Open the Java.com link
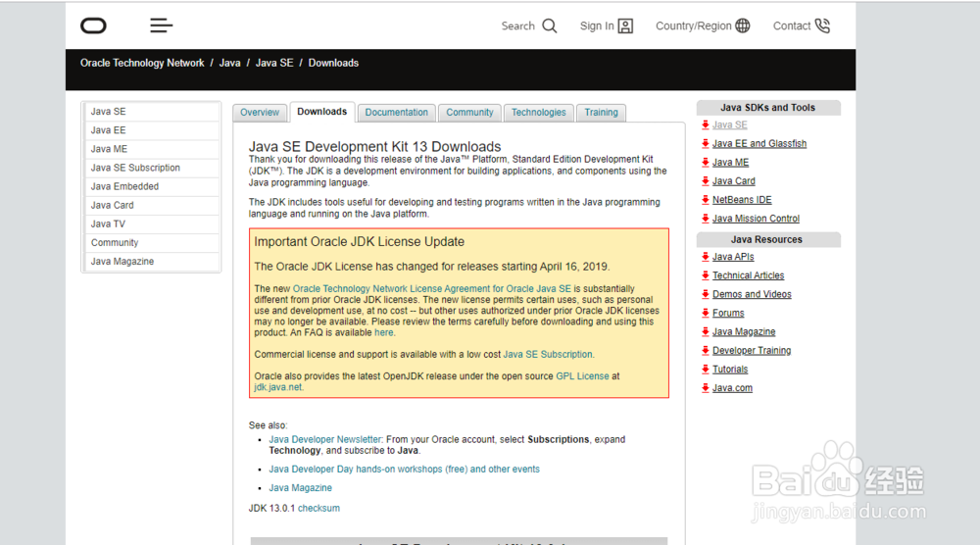Screen dimensions: 980x545 point(732,388)
